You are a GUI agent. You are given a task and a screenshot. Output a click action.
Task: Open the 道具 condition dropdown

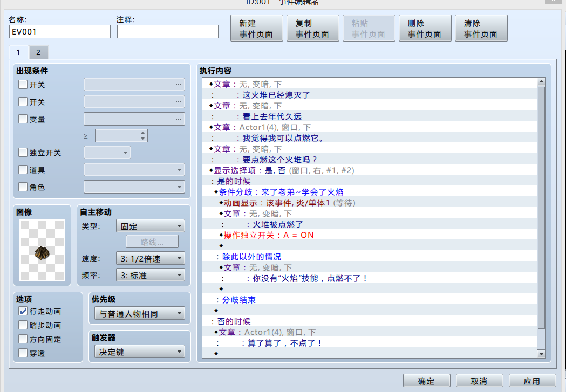coord(134,169)
